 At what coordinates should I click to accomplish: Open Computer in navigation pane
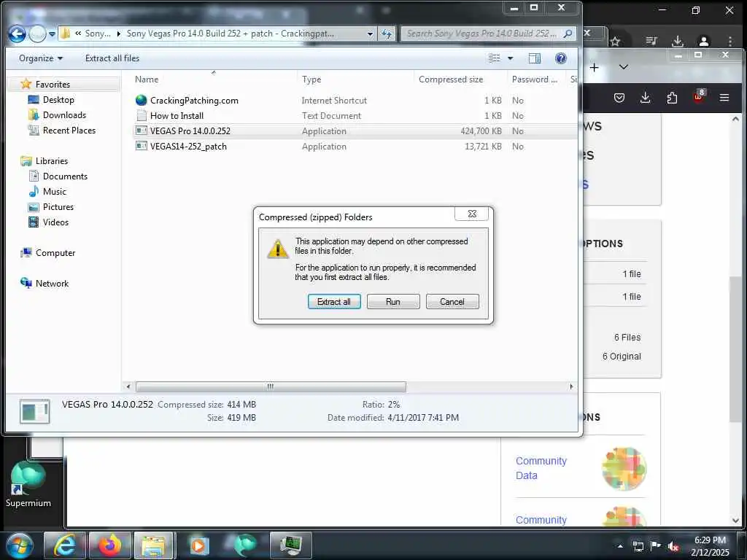(55, 253)
